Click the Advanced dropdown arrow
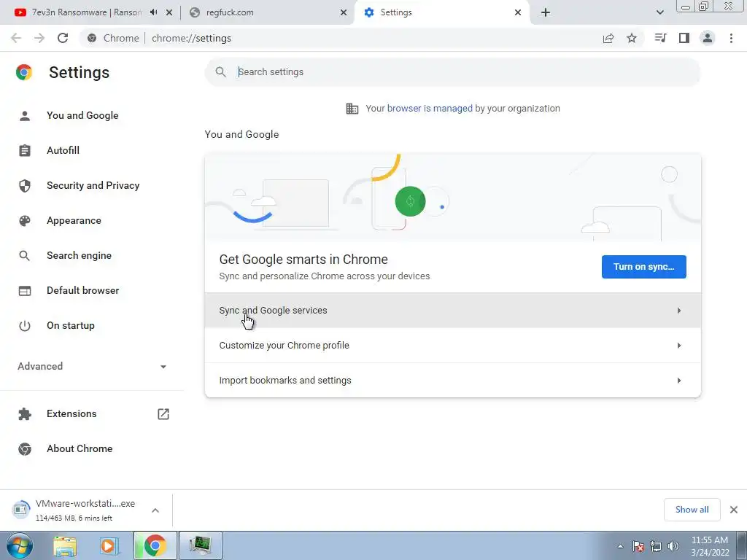This screenshot has width=747, height=560. point(163,367)
